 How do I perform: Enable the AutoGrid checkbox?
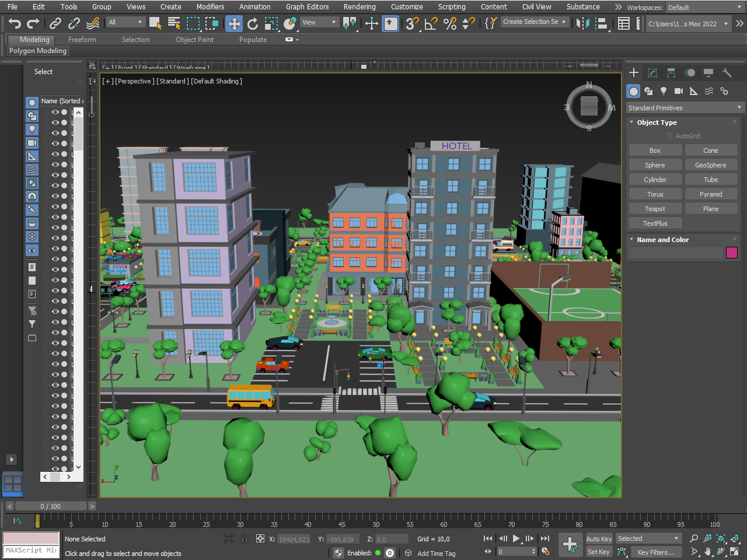click(x=669, y=136)
